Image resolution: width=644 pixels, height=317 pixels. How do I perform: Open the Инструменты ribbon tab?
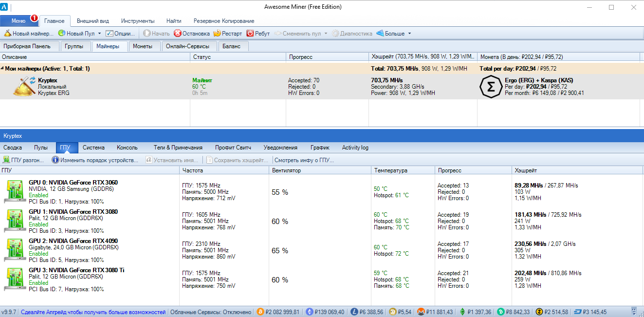tap(138, 21)
